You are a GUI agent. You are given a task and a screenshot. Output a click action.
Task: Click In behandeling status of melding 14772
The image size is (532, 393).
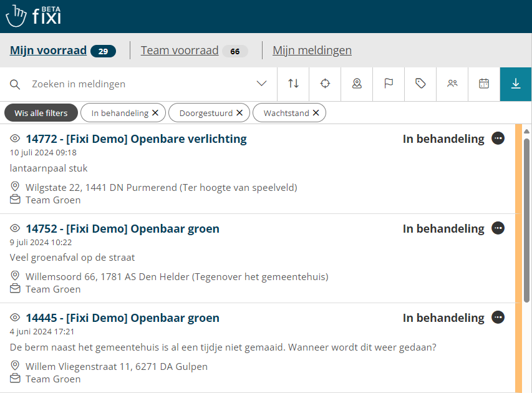pyautogui.click(x=443, y=139)
